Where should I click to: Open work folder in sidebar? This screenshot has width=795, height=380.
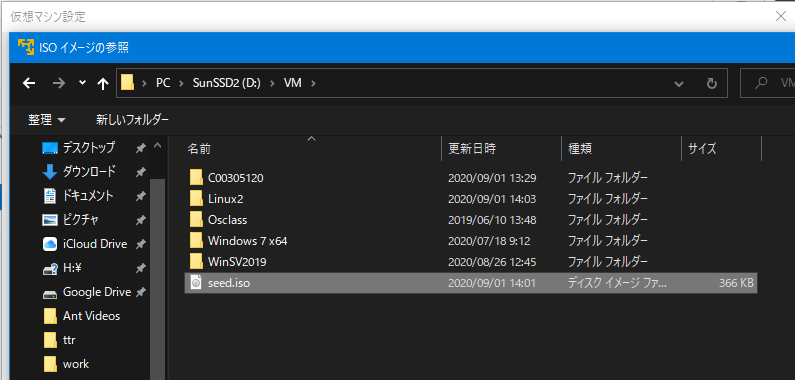[x=76, y=364]
